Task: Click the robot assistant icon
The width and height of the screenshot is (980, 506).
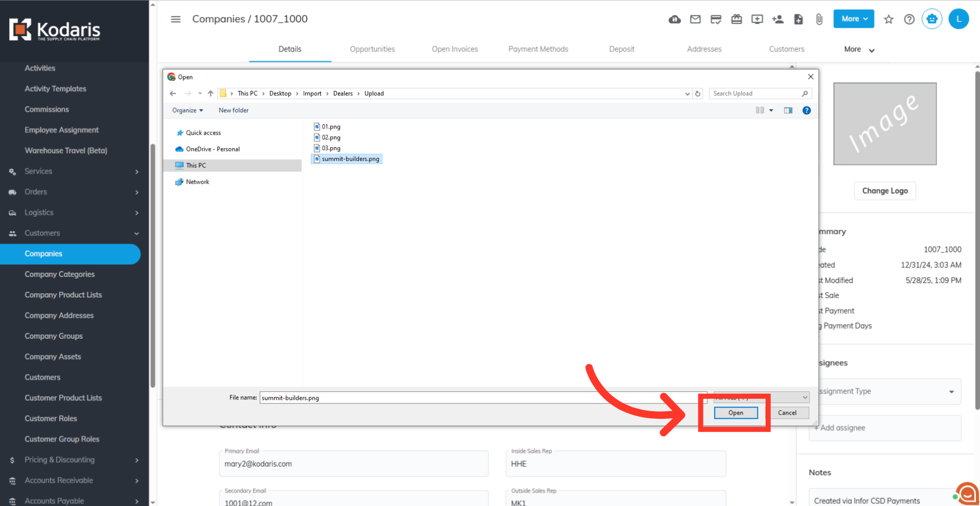Action: [932, 19]
